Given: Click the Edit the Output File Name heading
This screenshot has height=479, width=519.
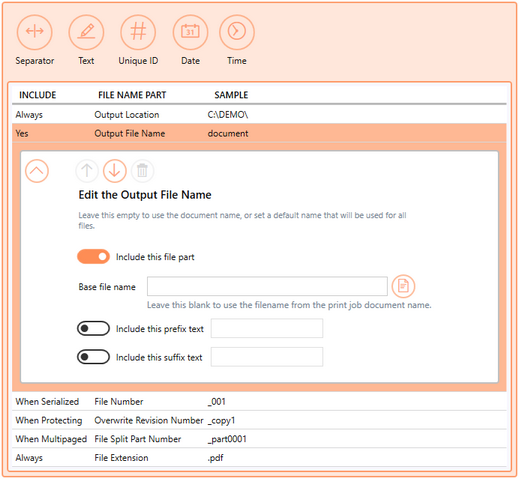Looking at the screenshot, I should tap(145, 195).
